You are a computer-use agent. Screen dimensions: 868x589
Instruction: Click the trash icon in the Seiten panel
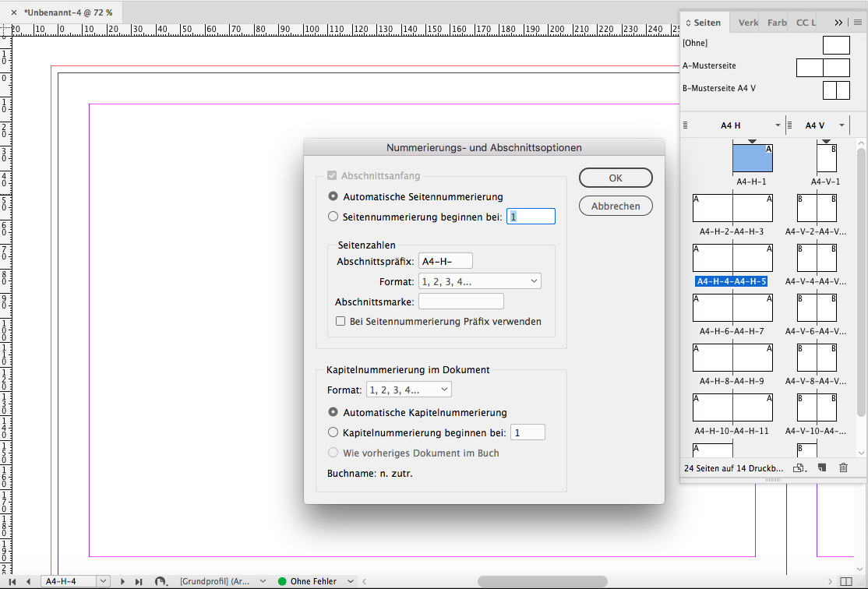(x=843, y=468)
